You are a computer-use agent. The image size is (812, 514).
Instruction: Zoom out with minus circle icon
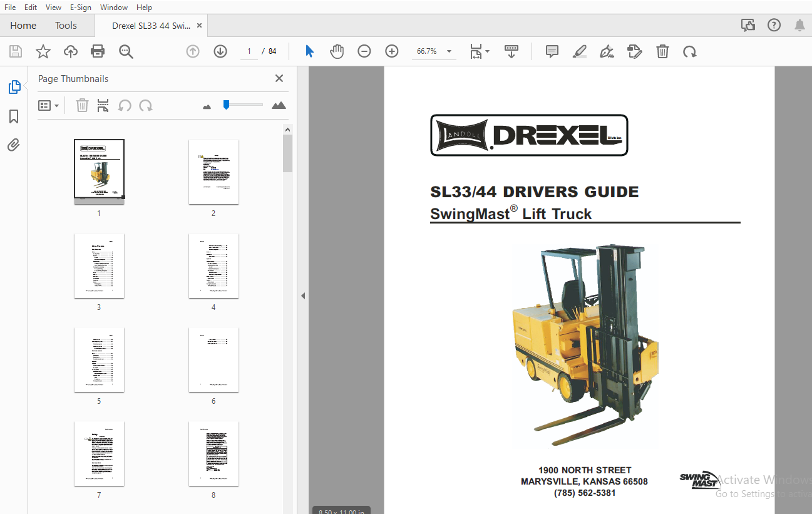364,51
